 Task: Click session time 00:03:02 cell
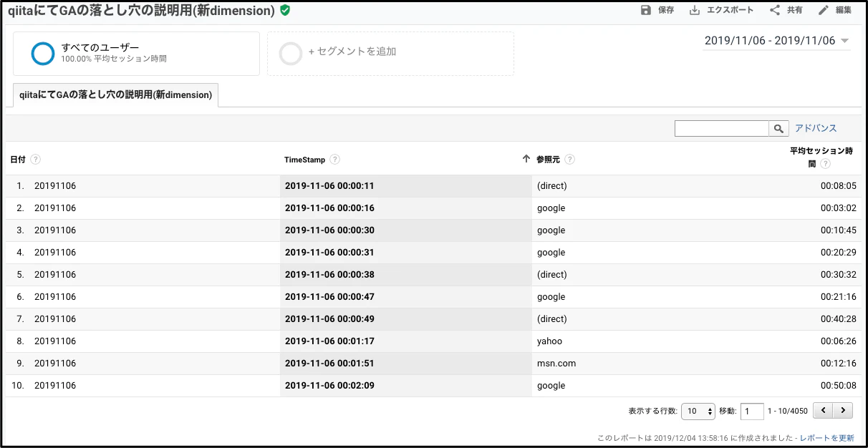pos(839,208)
